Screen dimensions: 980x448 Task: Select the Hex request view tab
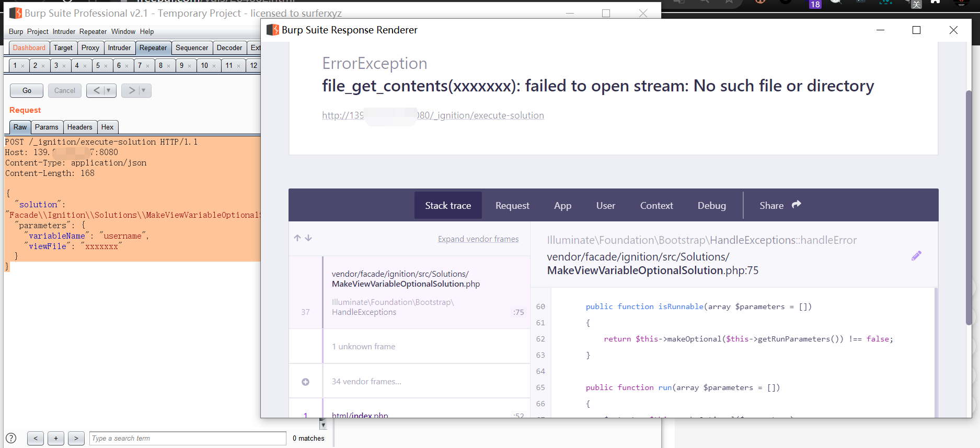pyautogui.click(x=107, y=127)
